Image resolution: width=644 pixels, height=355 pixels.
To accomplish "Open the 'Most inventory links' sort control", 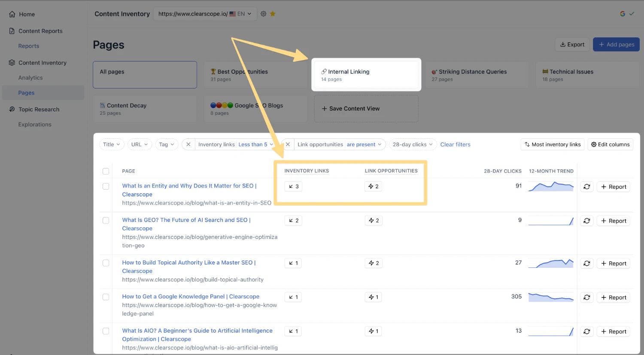I will [x=552, y=144].
